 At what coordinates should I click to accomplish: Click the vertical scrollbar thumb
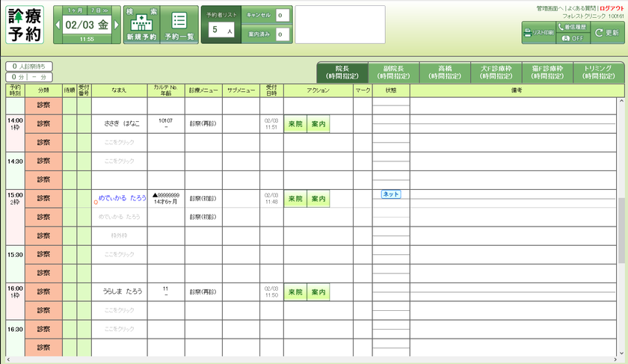621,230
